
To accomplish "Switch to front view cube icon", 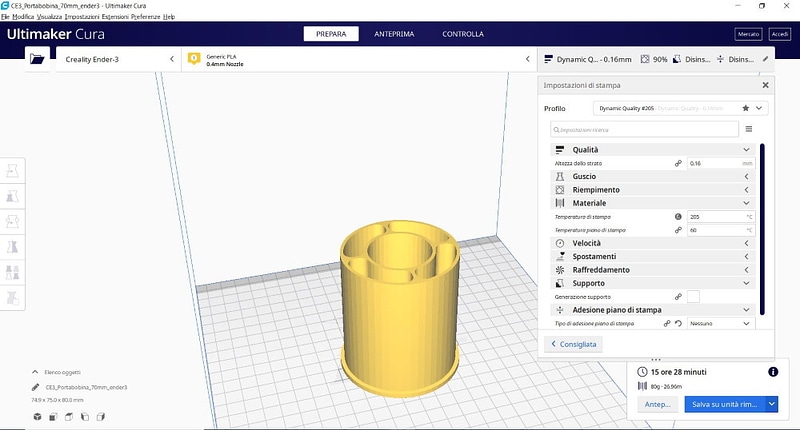I will pos(53,417).
